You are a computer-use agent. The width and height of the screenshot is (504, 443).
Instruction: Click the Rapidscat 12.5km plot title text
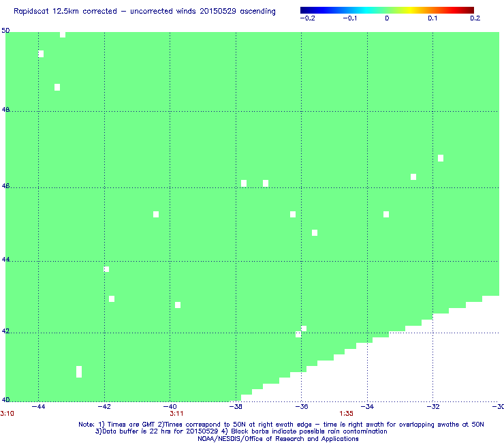tap(144, 12)
